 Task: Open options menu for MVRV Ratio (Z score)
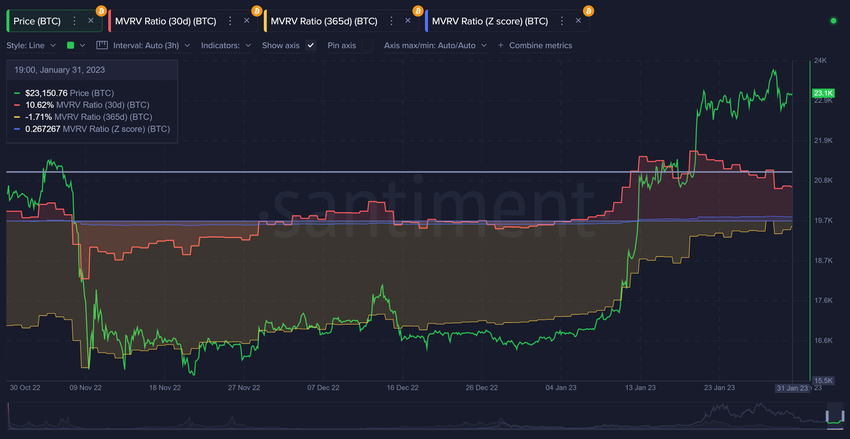[562, 21]
